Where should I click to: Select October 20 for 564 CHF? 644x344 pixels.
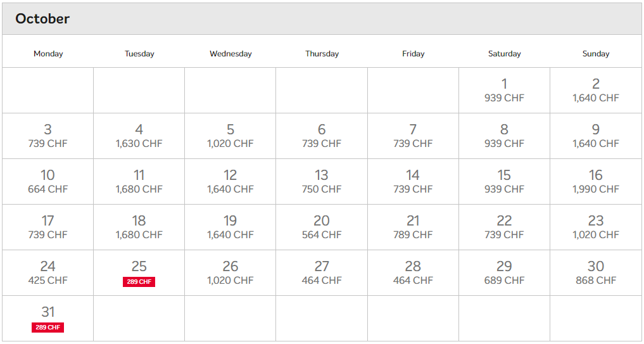click(x=322, y=227)
